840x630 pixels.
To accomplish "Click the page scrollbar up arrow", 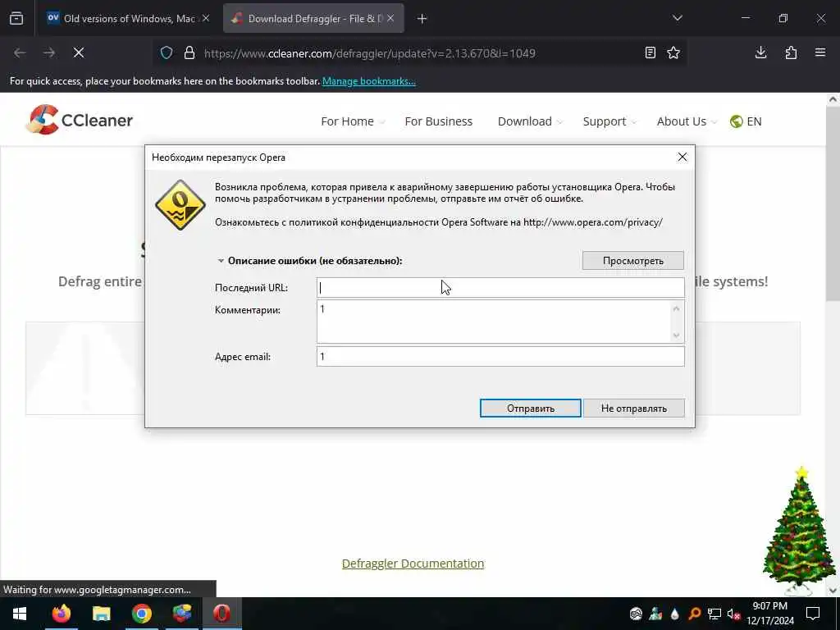I will (x=833, y=99).
